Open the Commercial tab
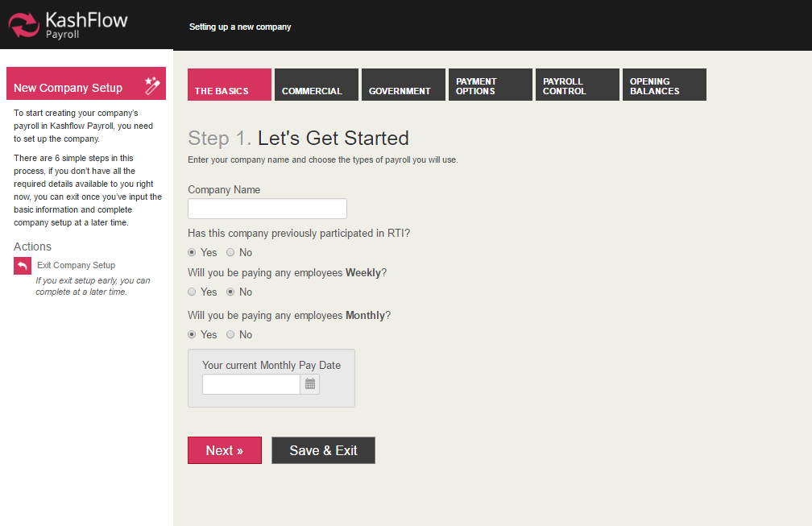This screenshot has height=526, width=812. pyautogui.click(x=317, y=85)
